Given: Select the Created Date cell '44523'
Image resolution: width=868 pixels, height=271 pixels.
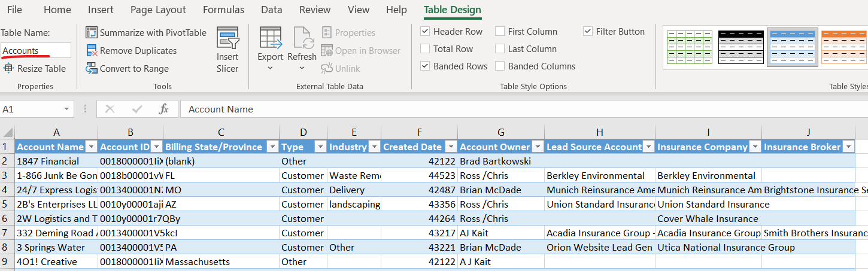Looking at the screenshot, I should [x=419, y=175].
